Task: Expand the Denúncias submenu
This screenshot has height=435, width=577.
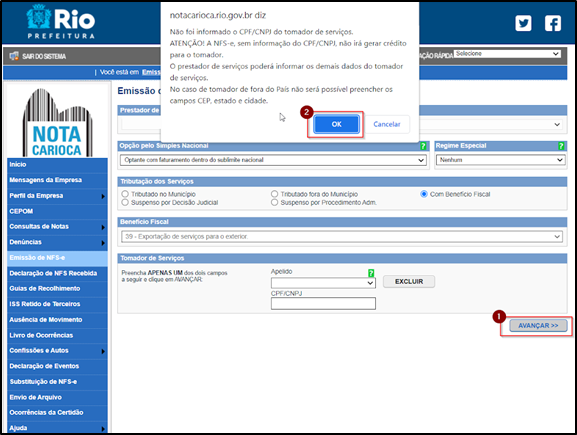Action: [103, 243]
